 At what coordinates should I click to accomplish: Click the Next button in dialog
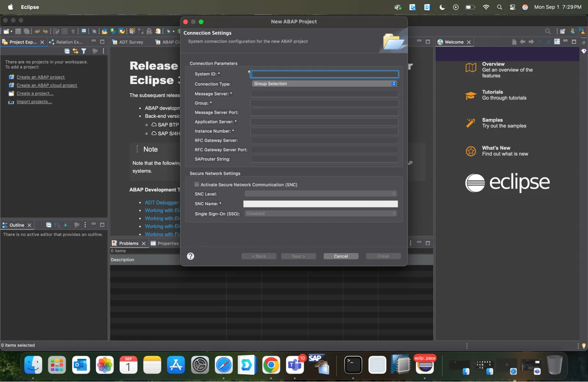298,256
